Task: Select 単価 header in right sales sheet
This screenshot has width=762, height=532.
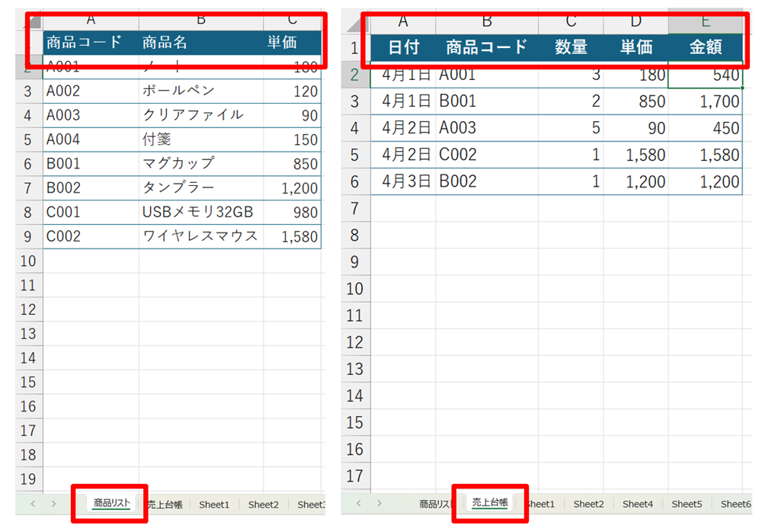Action: pyautogui.click(x=636, y=48)
